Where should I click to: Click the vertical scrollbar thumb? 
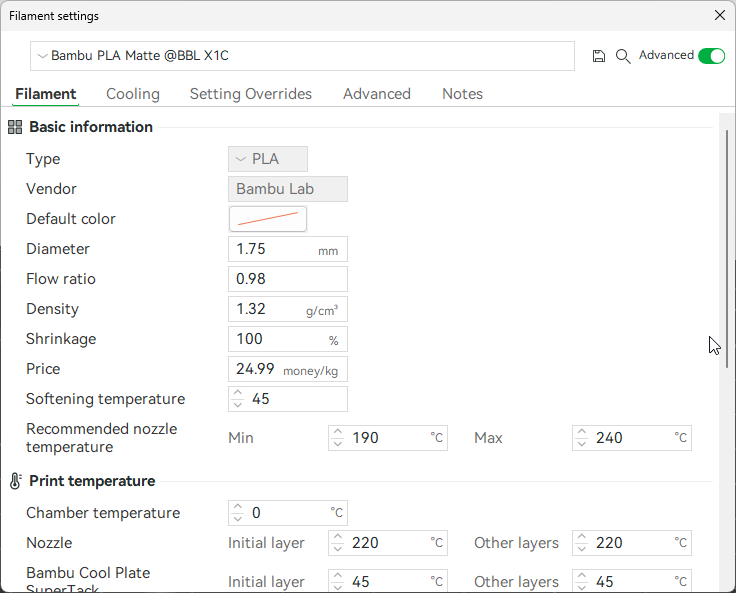[x=727, y=249]
